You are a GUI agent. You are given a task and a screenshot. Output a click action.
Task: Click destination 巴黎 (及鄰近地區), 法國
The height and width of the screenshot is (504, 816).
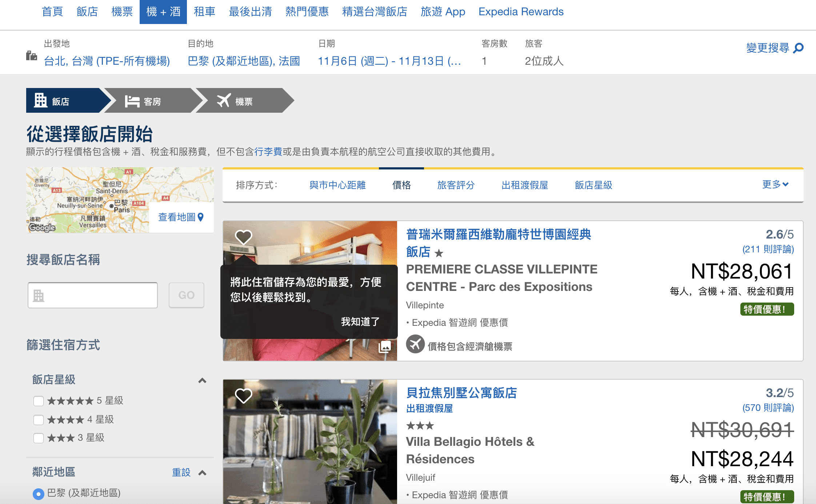click(244, 61)
